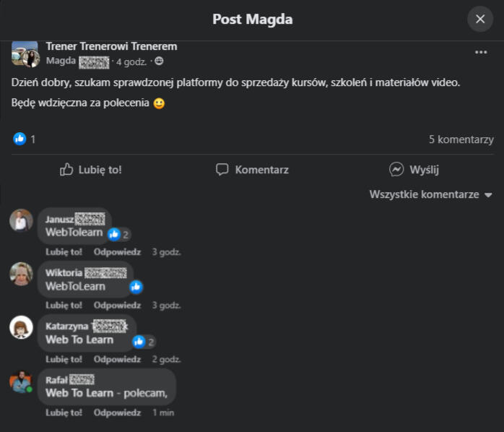The width and height of the screenshot is (504, 432).
Task: Open the '5 komentarzy' comments count
Action: pos(461,139)
